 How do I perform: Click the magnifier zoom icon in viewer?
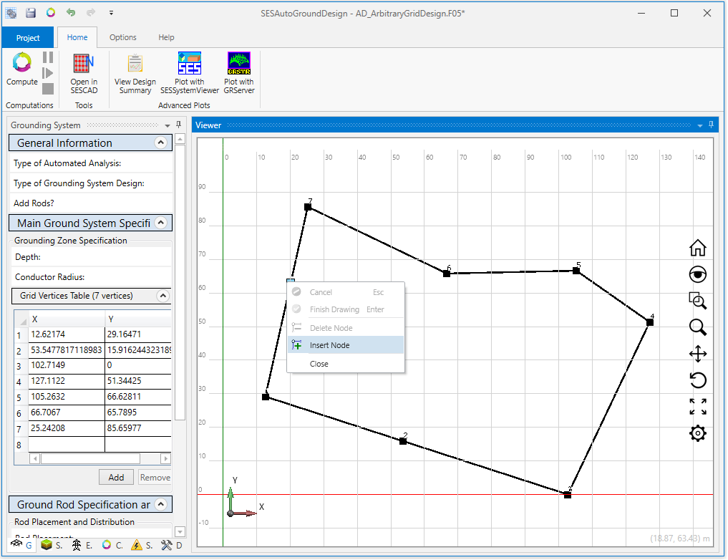[x=697, y=327]
